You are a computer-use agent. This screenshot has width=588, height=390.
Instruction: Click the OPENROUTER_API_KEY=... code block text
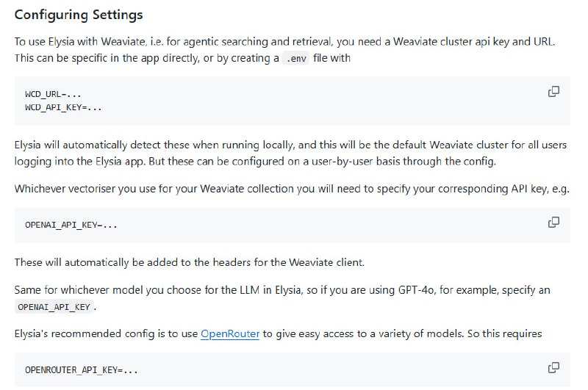pos(81,370)
